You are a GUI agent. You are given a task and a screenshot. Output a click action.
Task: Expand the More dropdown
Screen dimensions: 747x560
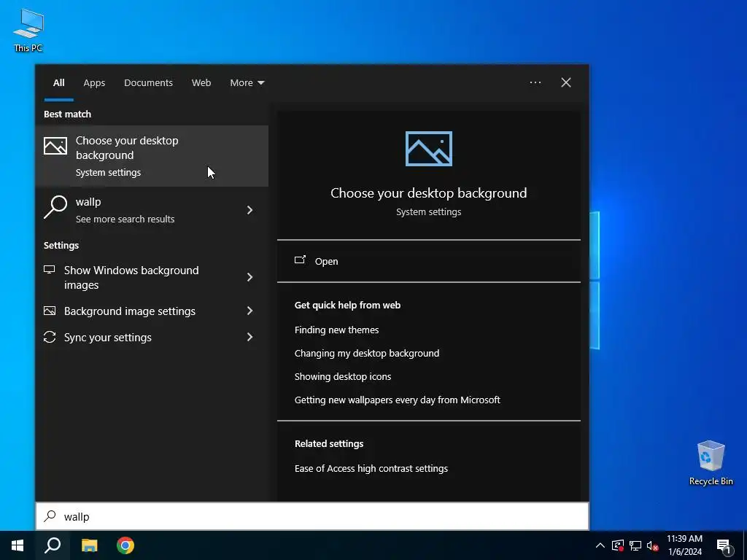coord(247,83)
